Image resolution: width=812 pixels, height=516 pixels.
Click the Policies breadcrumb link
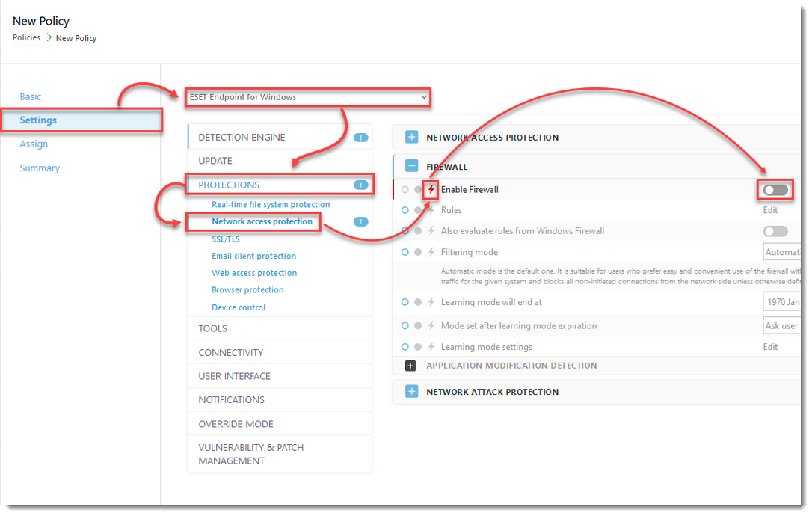26,38
